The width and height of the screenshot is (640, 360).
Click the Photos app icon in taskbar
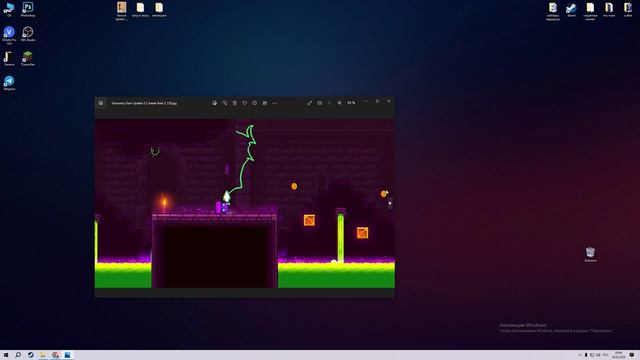pyautogui.click(x=67, y=355)
